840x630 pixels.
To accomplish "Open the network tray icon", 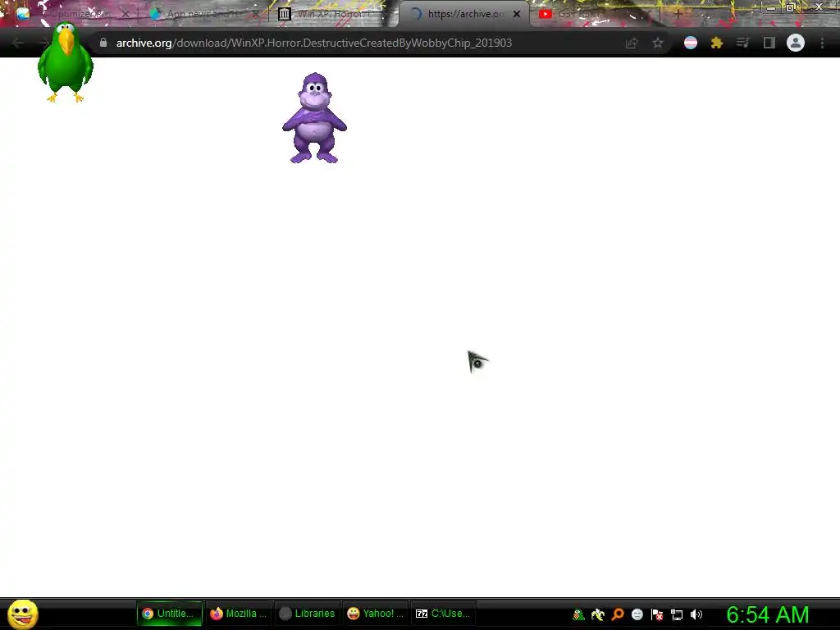I will (677, 614).
